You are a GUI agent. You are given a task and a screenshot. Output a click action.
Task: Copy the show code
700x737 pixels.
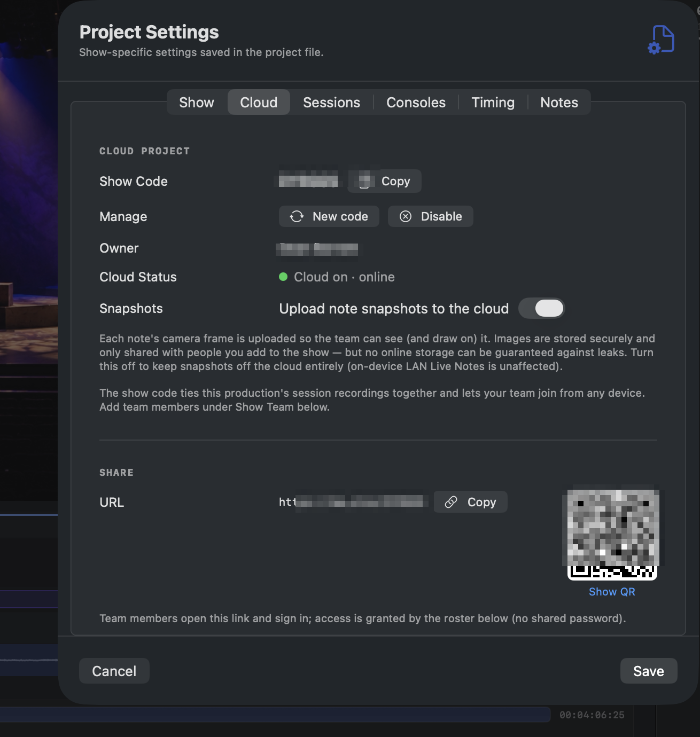click(x=384, y=181)
